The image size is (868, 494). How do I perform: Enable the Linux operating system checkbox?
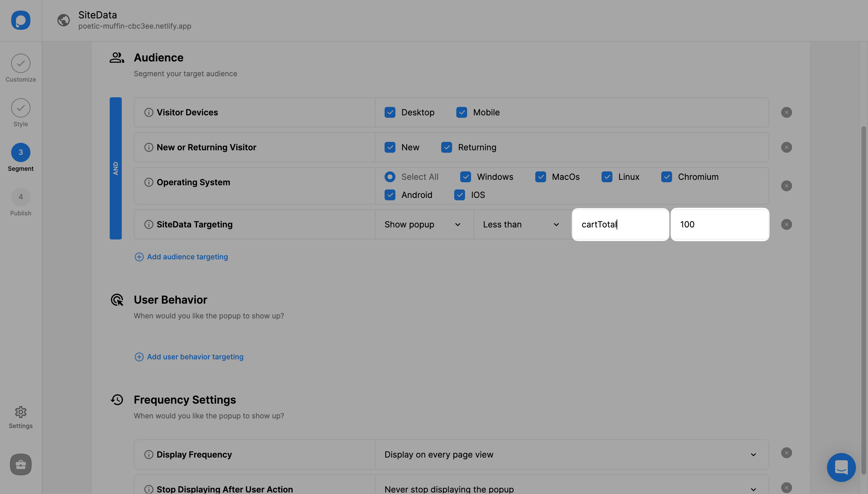[607, 177]
